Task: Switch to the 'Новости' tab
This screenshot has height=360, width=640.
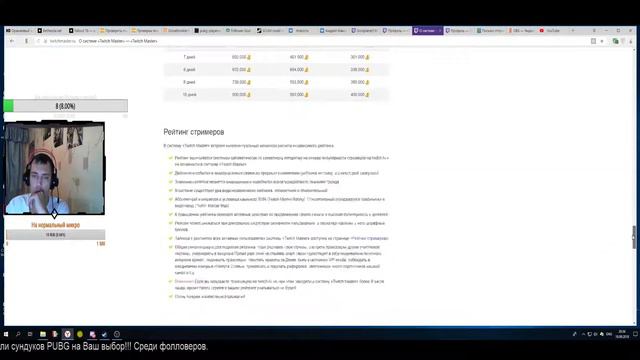Action: 302,31
